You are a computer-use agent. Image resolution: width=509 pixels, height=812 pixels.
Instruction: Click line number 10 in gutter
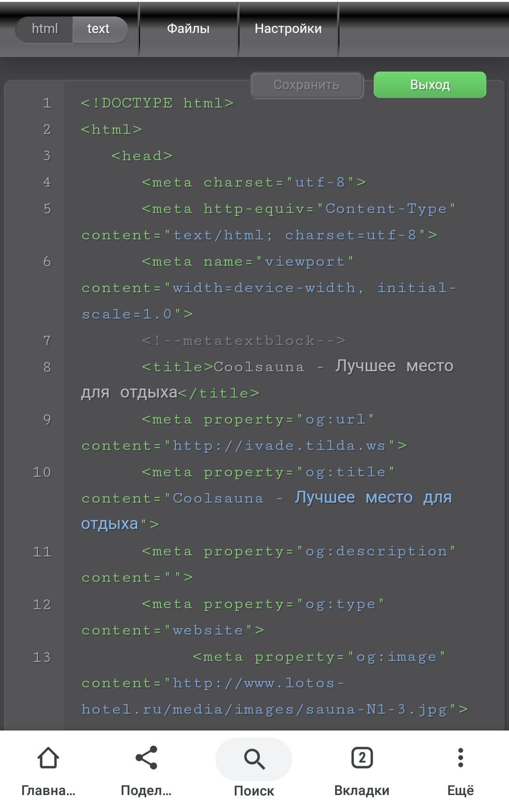tap(42, 472)
